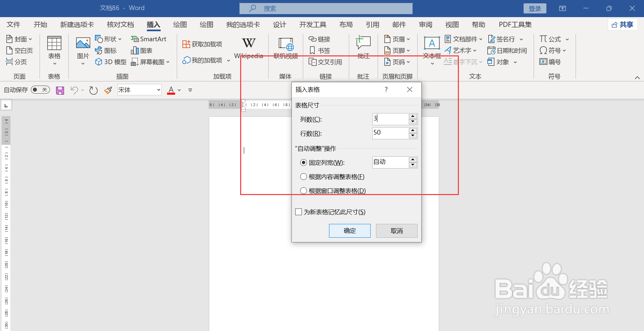Close the Insert Table (插入表格) dialog

pos(410,90)
